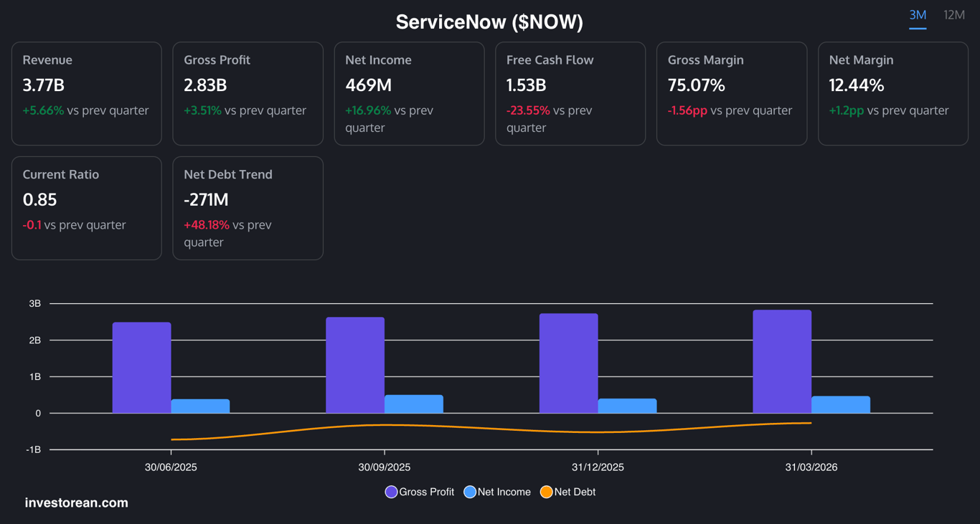This screenshot has height=524, width=980.
Task: Click the "1.53B" free cash flow value
Action: tap(527, 85)
